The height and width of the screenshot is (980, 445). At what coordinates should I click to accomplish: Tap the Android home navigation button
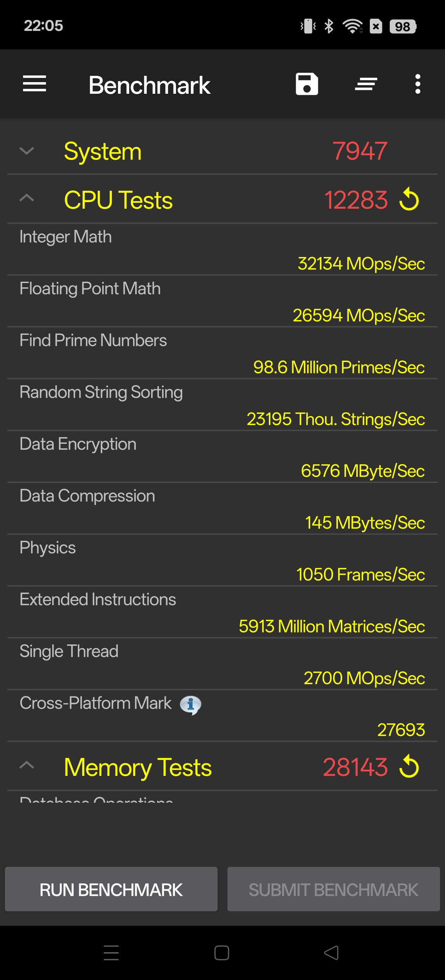[x=221, y=953]
